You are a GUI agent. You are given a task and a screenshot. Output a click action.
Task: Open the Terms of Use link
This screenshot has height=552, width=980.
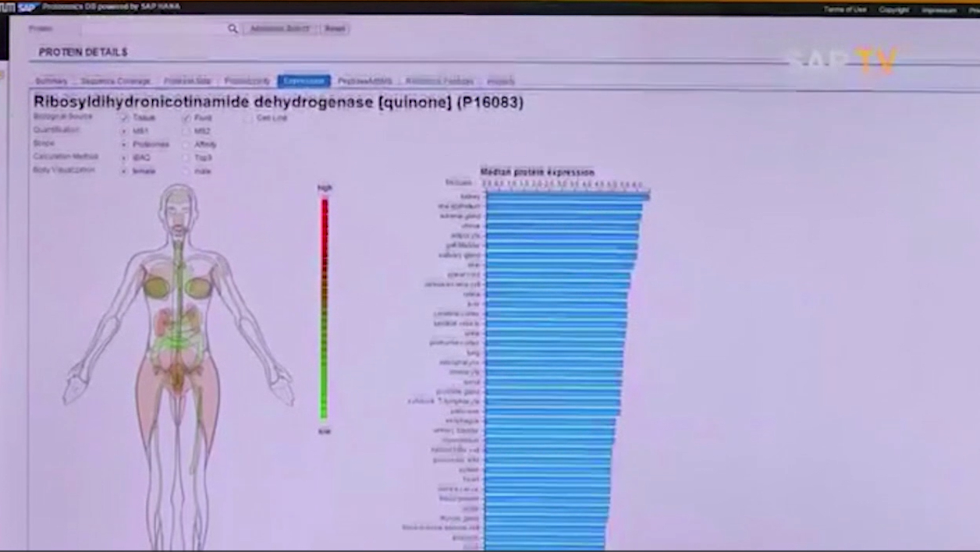845,9
